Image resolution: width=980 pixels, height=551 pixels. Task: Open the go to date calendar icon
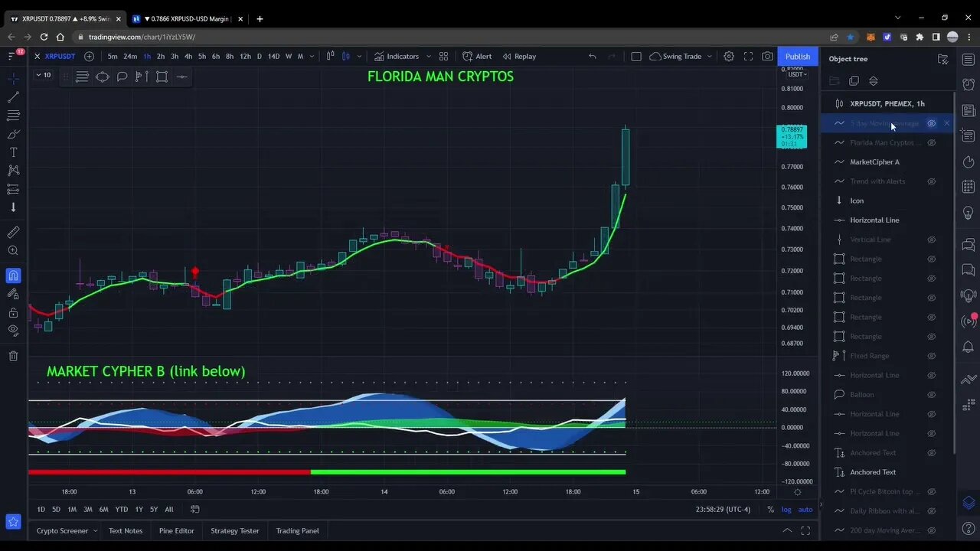(x=195, y=509)
